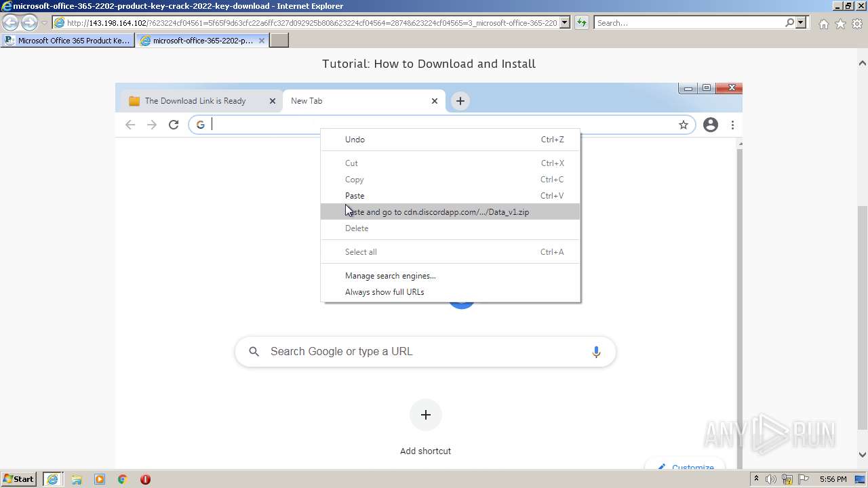Viewport: 868px width, 488px height.
Task: Open Chrome profile avatar icon
Action: click(711, 125)
